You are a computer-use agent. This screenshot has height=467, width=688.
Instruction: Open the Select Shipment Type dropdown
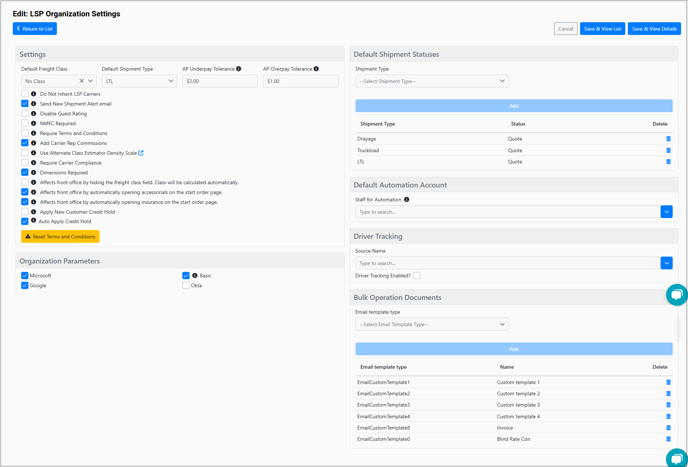point(432,81)
